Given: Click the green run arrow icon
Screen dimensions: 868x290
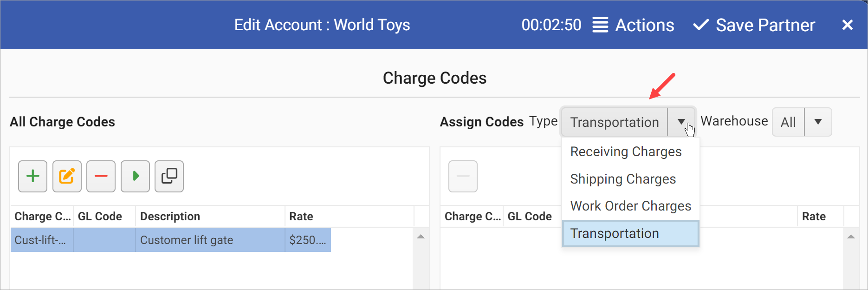Looking at the screenshot, I should tap(135, 176).
